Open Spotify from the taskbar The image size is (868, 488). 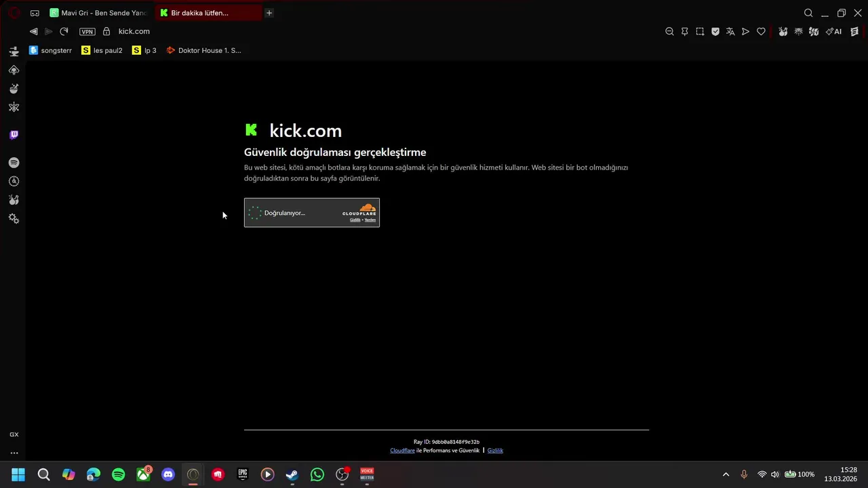(119, 475)
